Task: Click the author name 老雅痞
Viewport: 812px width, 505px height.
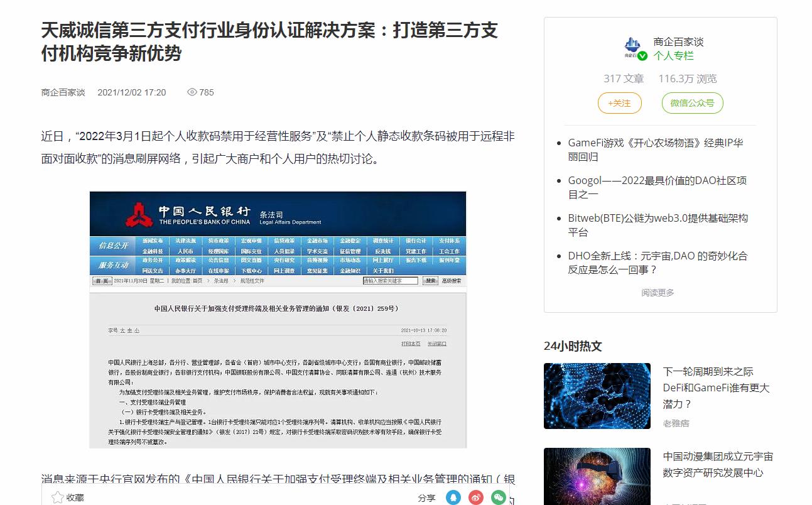Action: point(676,423)
